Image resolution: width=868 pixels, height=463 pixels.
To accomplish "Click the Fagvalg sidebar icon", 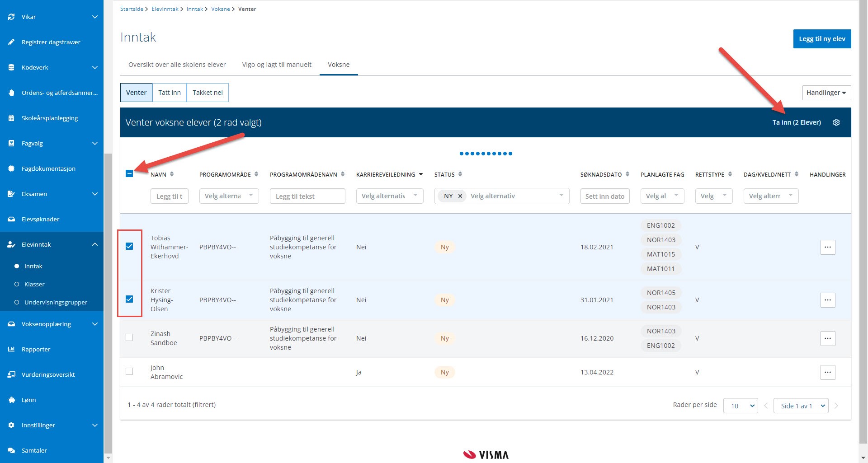I will (x=11, y=143).
